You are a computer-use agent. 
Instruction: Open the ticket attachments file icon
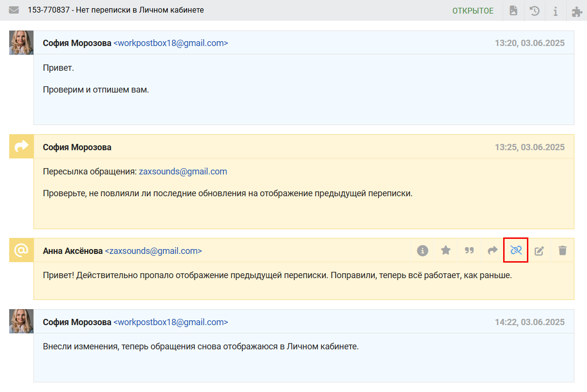point(513,11)
